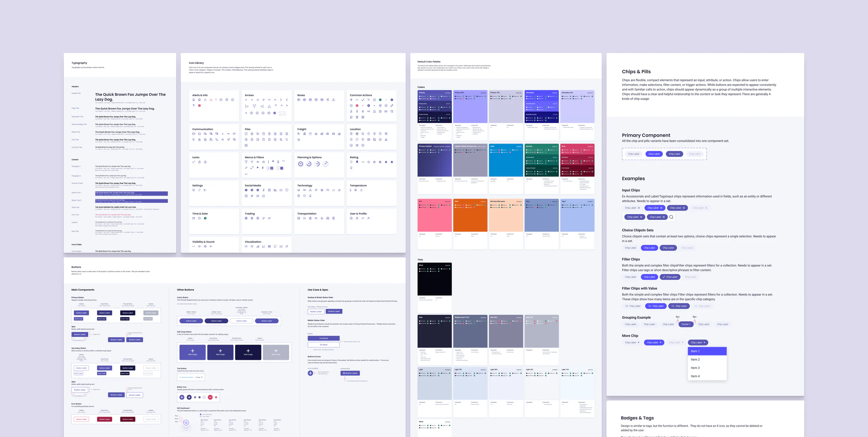This screenshot has width=868, height=437.
Task: Open the bright blue Chip Label dropdown under More Chip
Action: point(654,342)
